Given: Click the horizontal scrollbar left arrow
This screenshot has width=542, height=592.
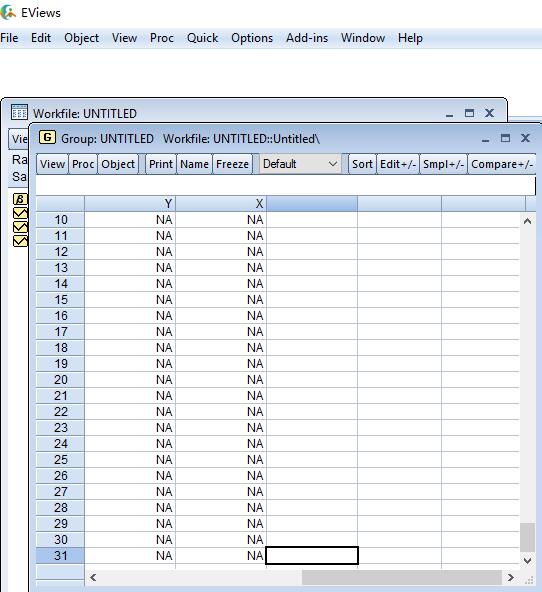Looking at the screenshot, I should (x=93, y=577).
